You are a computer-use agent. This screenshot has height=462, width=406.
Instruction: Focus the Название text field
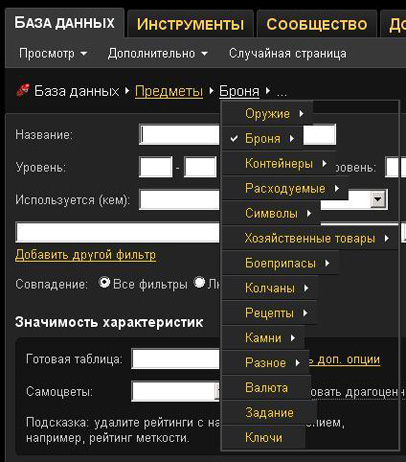point(179,134)
